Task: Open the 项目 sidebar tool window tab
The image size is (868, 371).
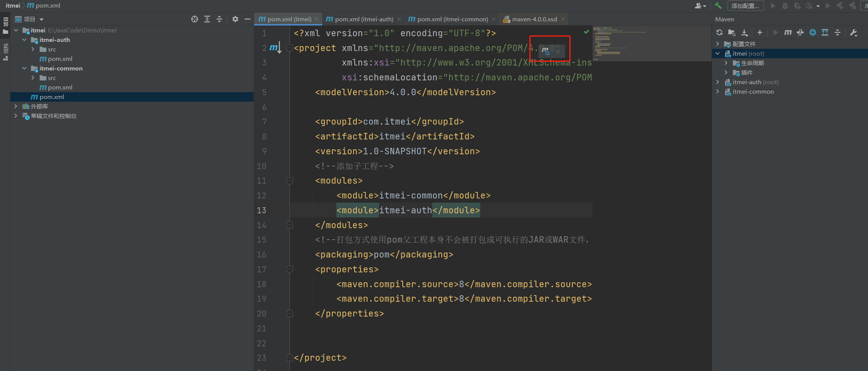Action: coord(5,26)
